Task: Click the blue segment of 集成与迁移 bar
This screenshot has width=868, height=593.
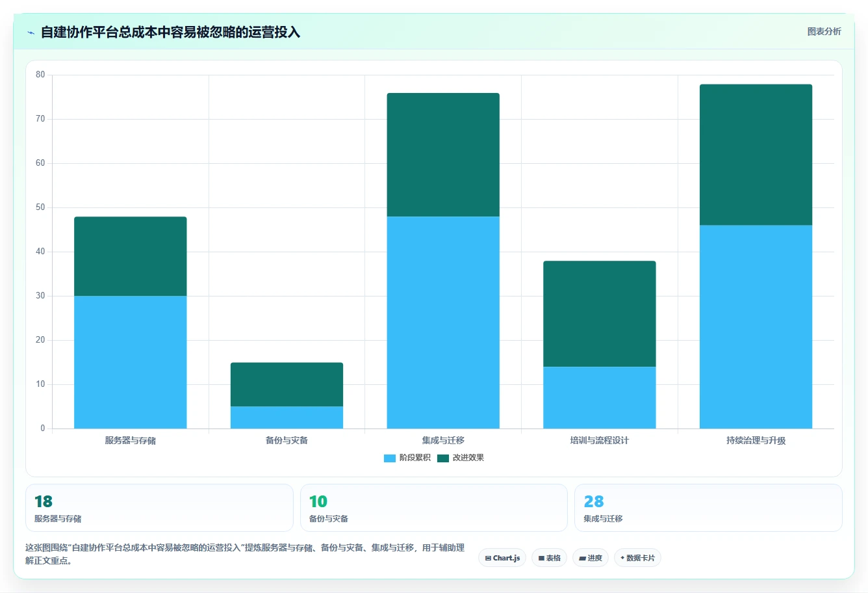Action: tap(443, 323)
